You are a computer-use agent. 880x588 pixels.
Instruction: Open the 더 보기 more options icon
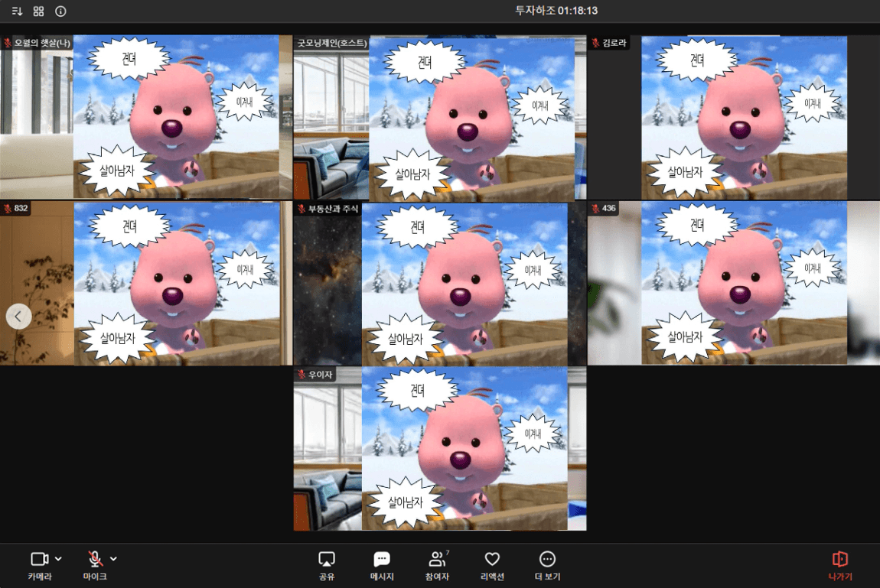(547, 564)
